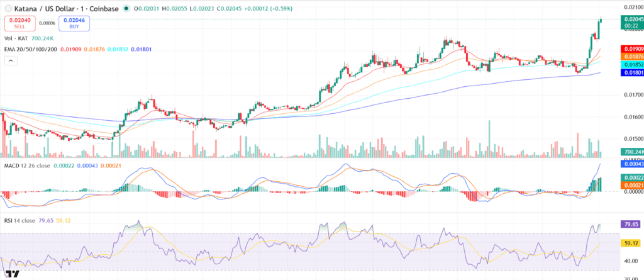Image resolution: width=644 pixels, height=280 pixels.
Task: Click the 0.01700 price axis tick
Action: (633, 94)
